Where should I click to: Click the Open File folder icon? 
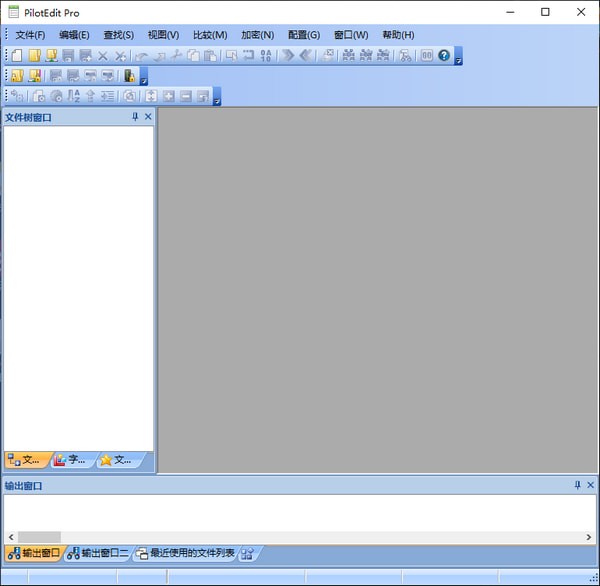point(34,56)
